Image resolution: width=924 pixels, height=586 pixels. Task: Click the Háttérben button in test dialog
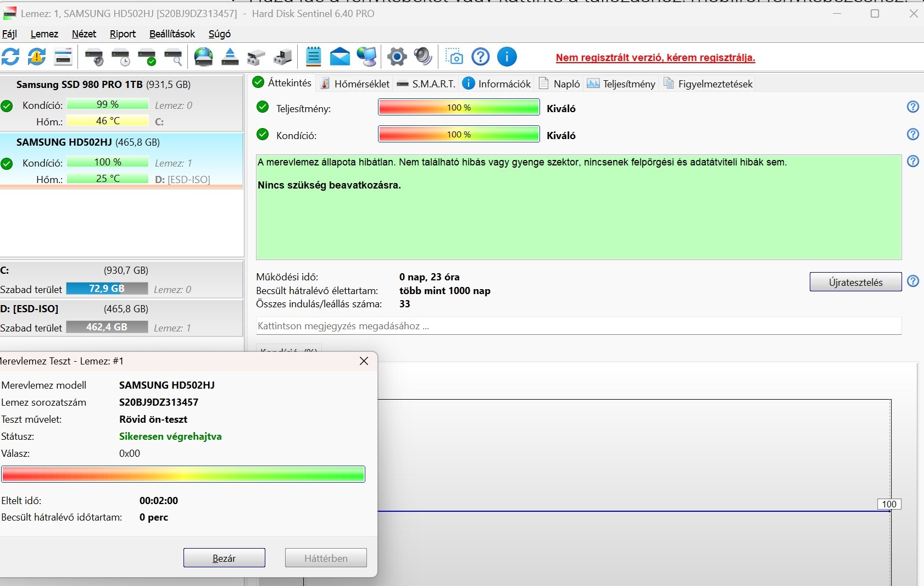[326, 558]
